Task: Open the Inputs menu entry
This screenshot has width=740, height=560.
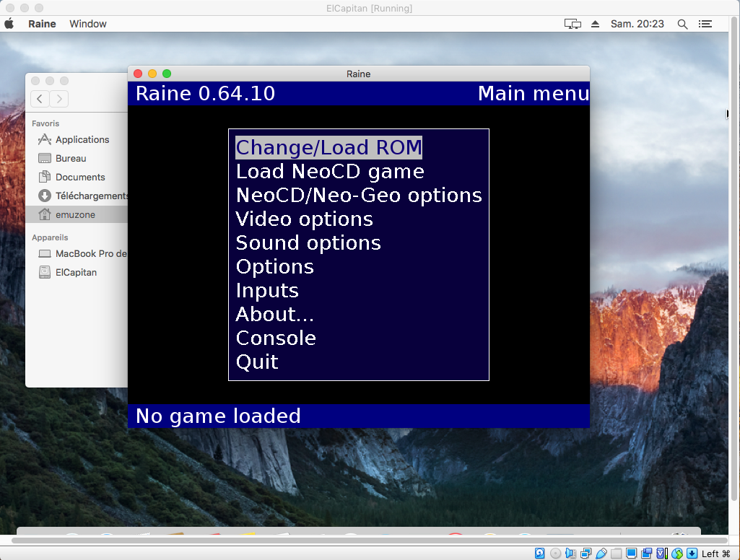Action: coord(267,291)
